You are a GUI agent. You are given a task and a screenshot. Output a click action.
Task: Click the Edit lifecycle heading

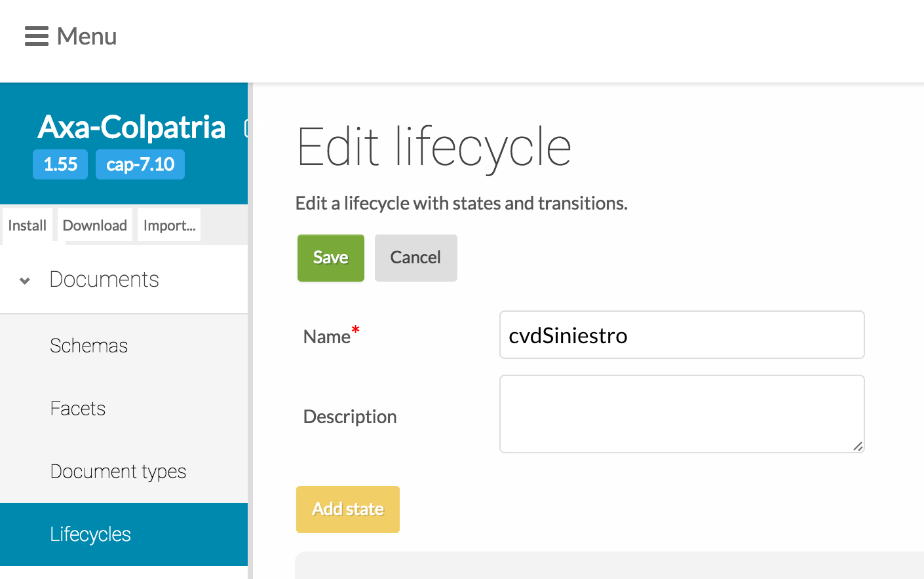[x=434, y=148]
